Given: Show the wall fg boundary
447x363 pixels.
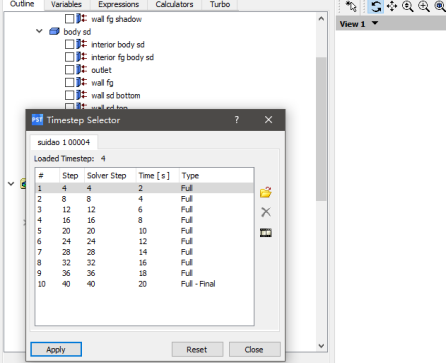Looking at the screenshot, I should tap(69, 82).
